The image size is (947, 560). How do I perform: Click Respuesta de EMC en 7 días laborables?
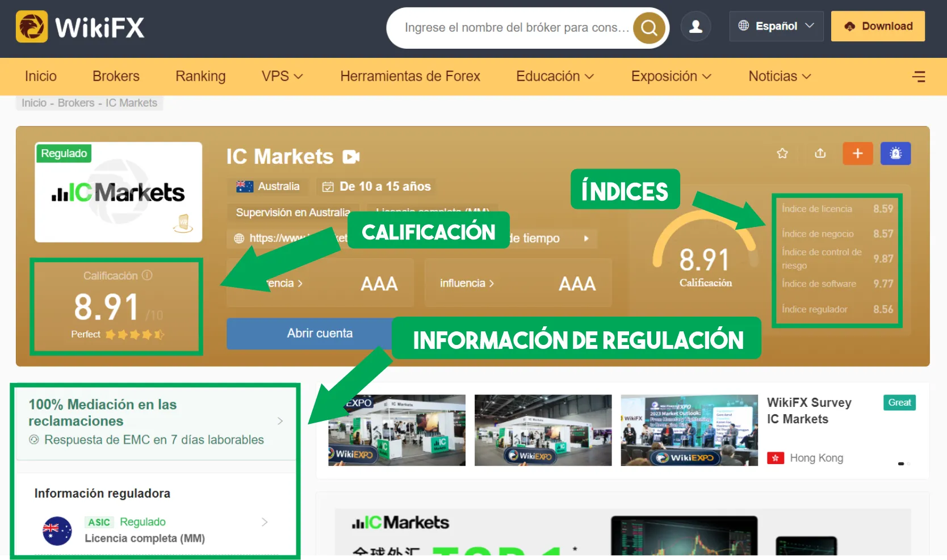pos(154,440)
